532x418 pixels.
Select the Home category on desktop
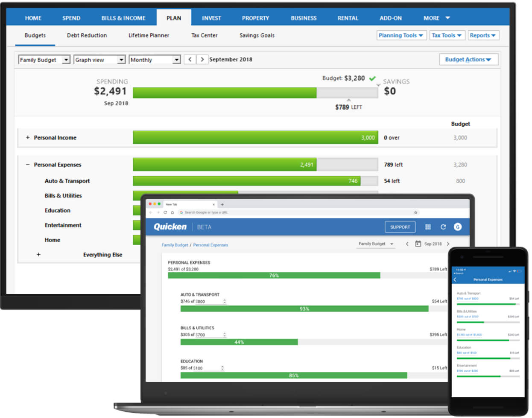pyautogui.click(x=52, y=240)
